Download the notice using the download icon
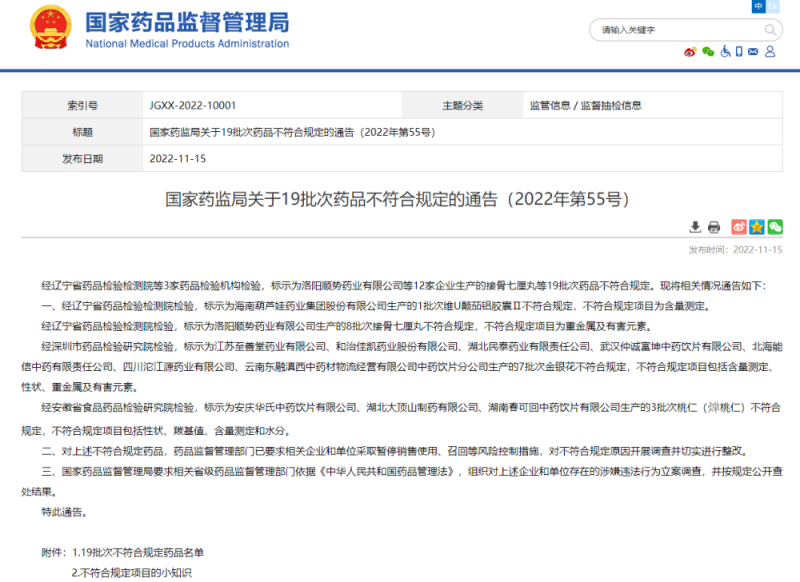This screenshot has height=582, width=800. coord(696,227)
